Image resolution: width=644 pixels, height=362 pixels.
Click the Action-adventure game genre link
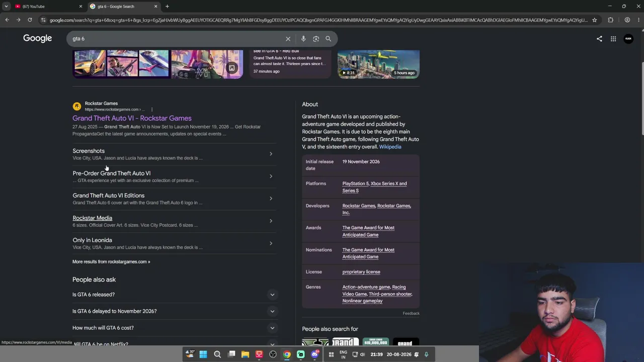366,287
